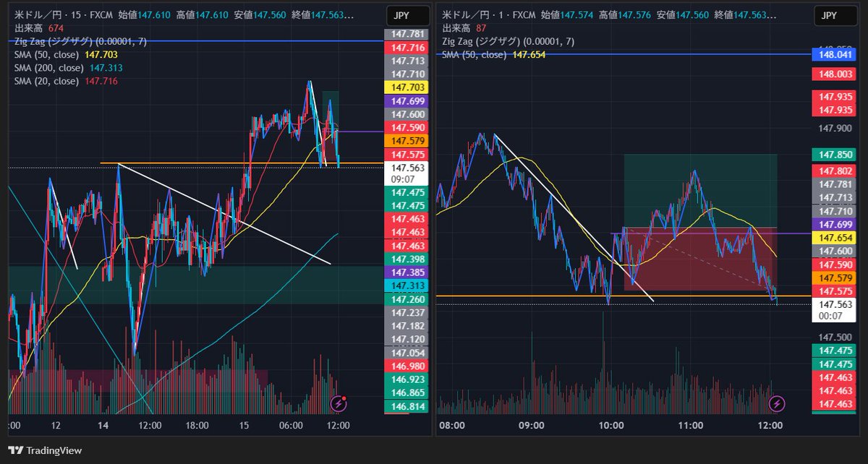Image resolution: width=868 pixels, height=464 pixels.
Task: Click the 09:00 time label on right chart
Action: click(532, 426)
